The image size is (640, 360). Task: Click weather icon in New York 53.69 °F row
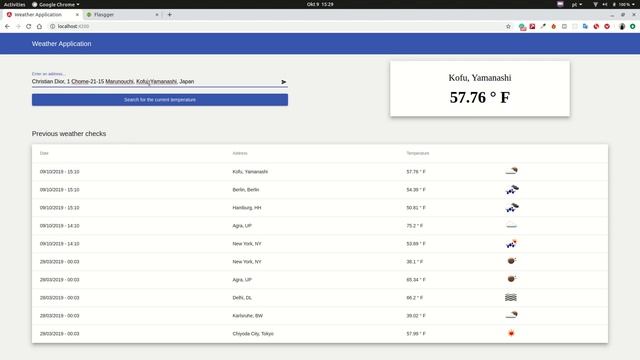click(511, 244)
